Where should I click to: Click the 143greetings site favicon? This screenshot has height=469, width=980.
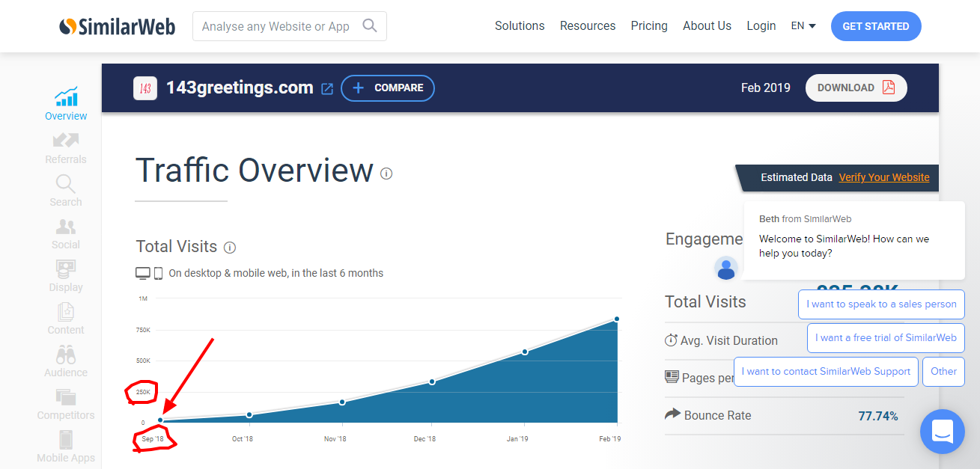(145, 88)
